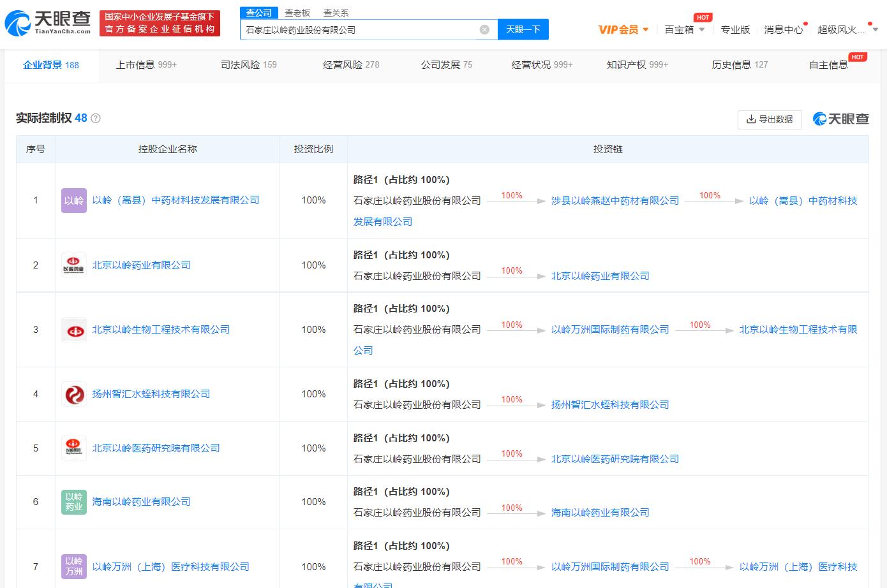Open the 知识产权 999+ tab
The width and height of the screenshot is (887, 588).
click(x=637, y=65)
